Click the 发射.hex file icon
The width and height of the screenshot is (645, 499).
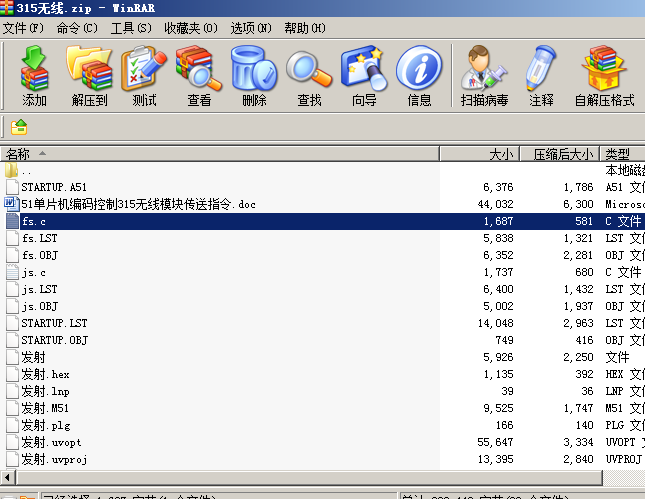coord(12,374)
